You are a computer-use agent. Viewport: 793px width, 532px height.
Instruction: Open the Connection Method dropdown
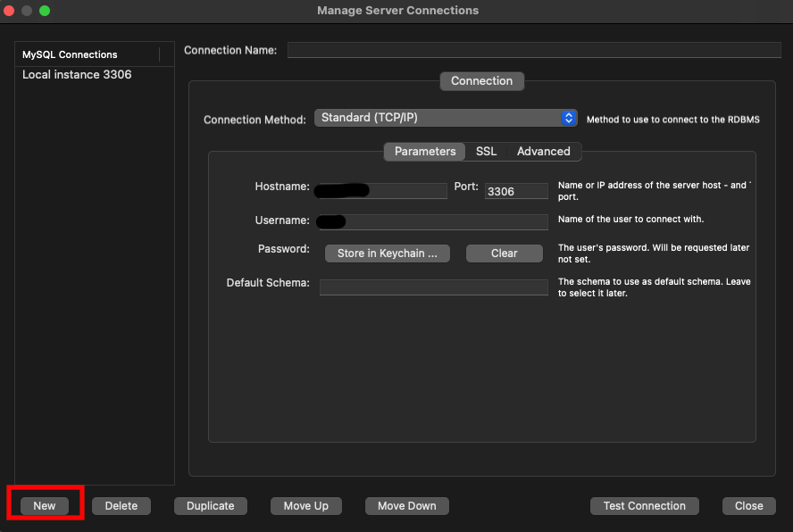pyautogui.click(x=446, y=118)
